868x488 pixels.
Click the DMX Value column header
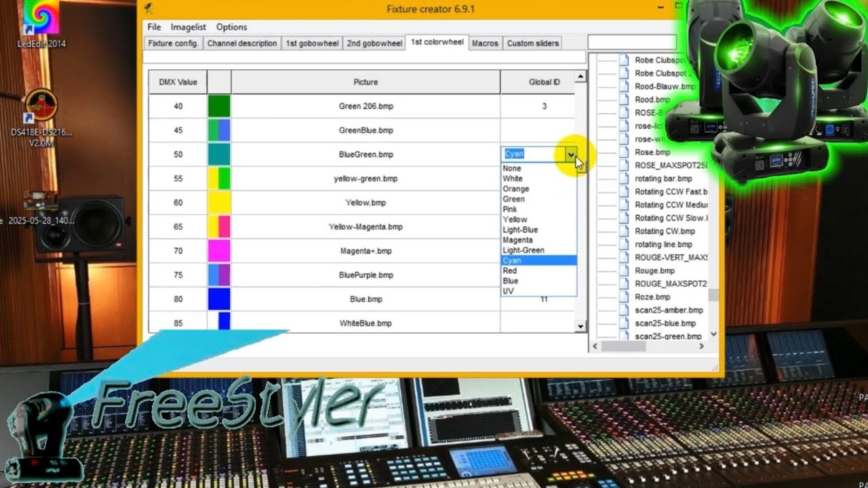click(x=178, y=82)
